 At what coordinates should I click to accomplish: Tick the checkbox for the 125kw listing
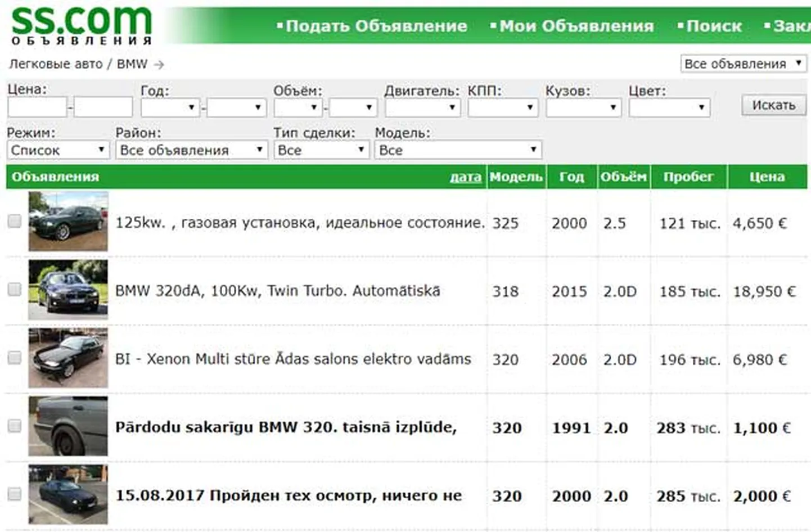(15, 221)
